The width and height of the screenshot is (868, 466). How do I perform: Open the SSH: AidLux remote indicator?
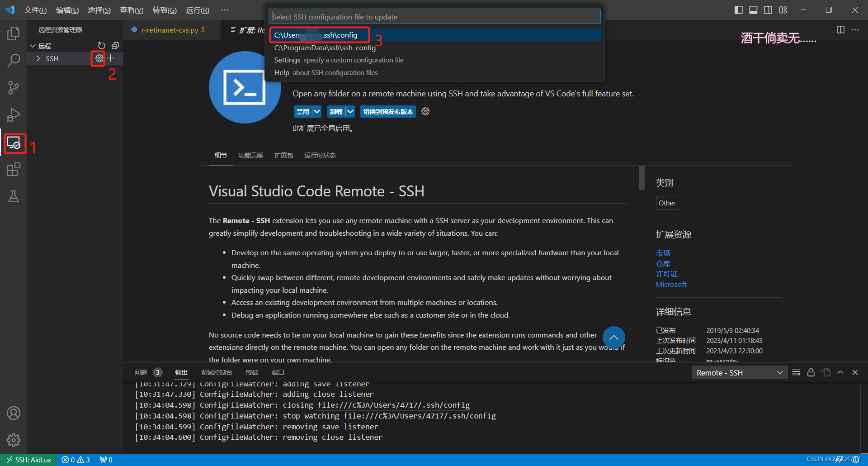28,460
